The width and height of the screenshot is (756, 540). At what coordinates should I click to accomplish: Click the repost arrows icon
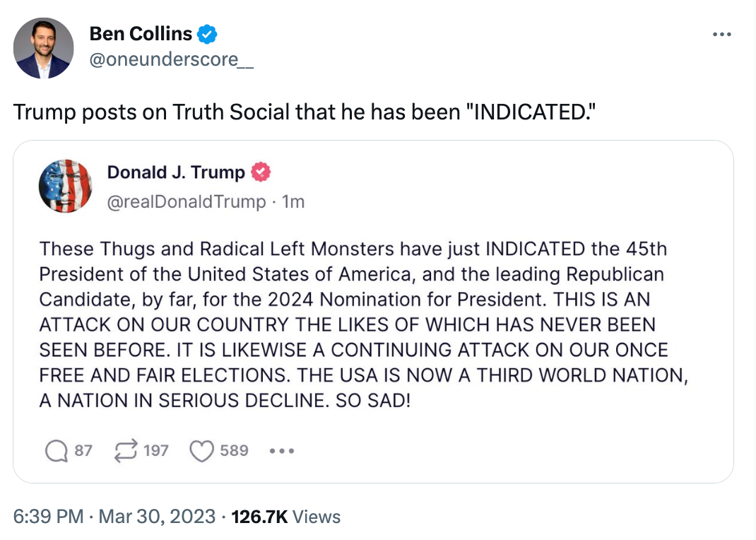click(126, 450)
